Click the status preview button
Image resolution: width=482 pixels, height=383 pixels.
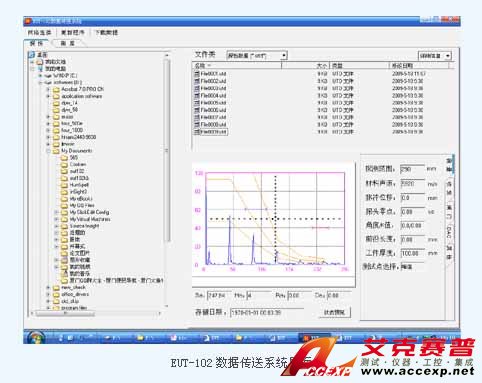(335, 312)
